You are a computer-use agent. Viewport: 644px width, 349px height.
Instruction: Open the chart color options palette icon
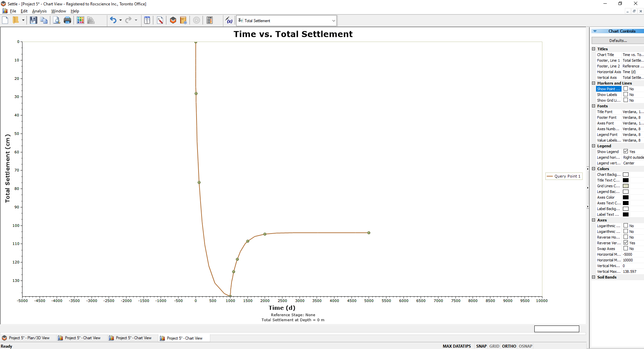pyautogui.click(x=80, y=20)
